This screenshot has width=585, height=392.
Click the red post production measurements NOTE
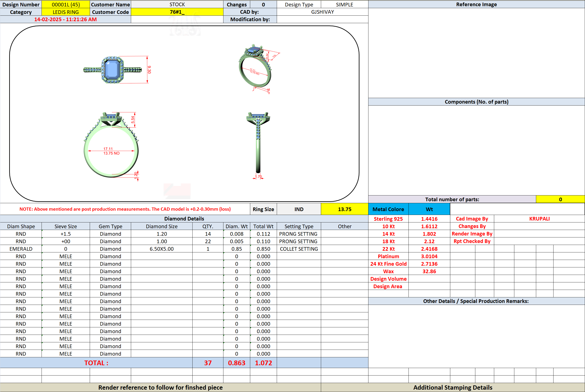(x=125, y=209)
